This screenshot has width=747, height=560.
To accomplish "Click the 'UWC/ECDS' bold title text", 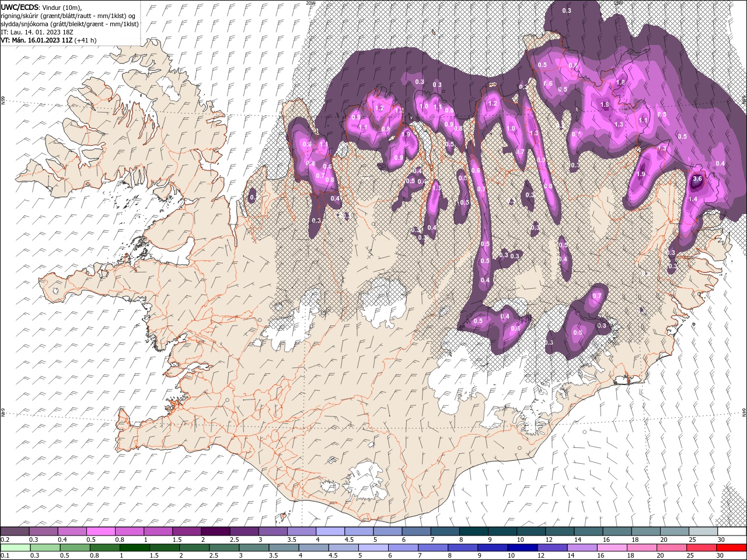I will pos(20,7).
